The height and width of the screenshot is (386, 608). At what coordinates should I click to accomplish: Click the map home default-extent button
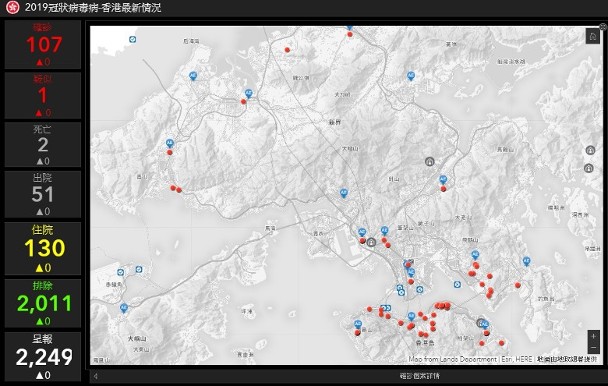click(x=592, y=36)
